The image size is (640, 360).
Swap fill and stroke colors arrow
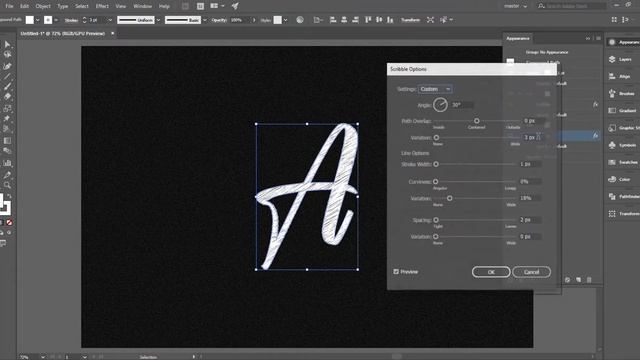pos(9,196)
